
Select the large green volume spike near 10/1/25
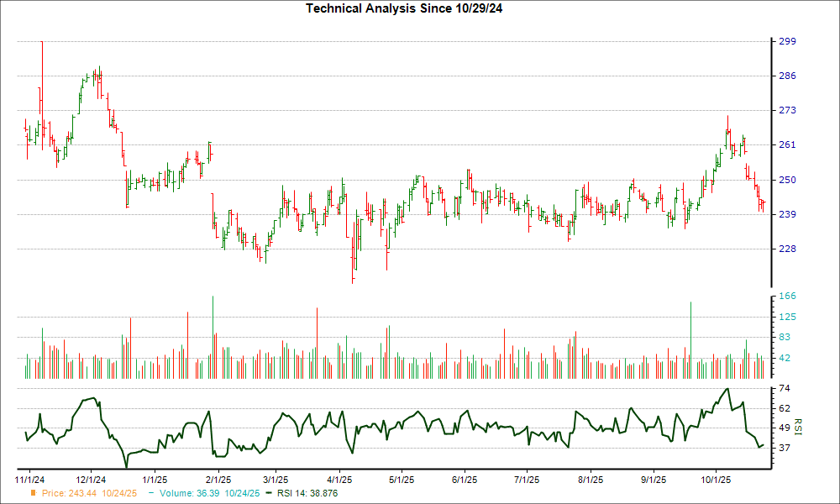click(x=690, y=336)
